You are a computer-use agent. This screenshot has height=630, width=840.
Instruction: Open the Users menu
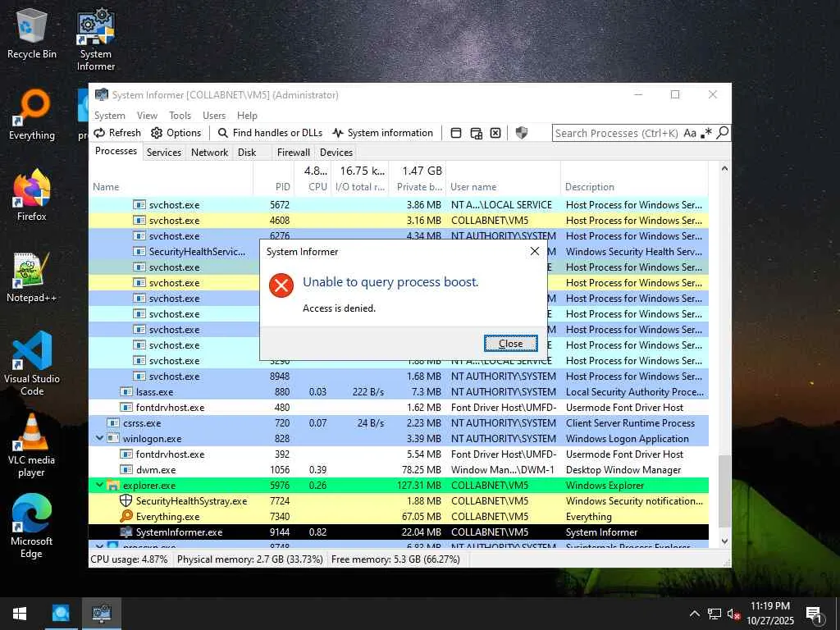tap(214, 115)
